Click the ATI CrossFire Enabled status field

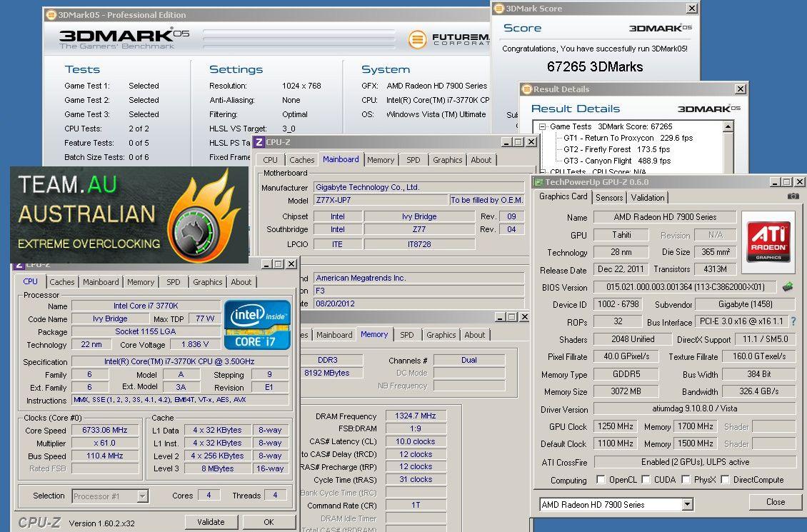click(695, 461)
